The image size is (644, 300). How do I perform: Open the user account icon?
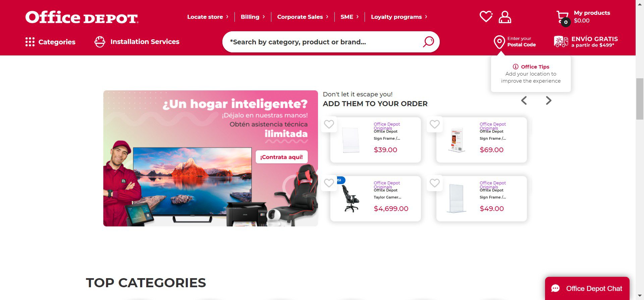coord(505,17)
